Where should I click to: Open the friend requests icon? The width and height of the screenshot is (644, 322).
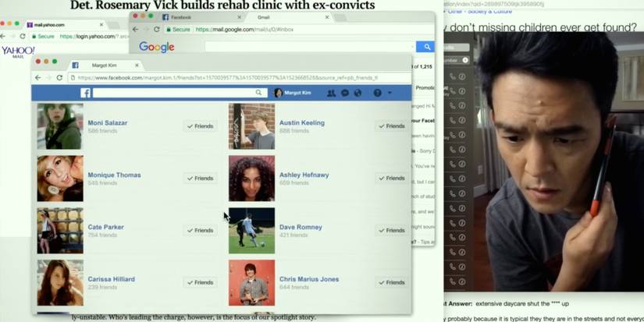tap(332, 93)
